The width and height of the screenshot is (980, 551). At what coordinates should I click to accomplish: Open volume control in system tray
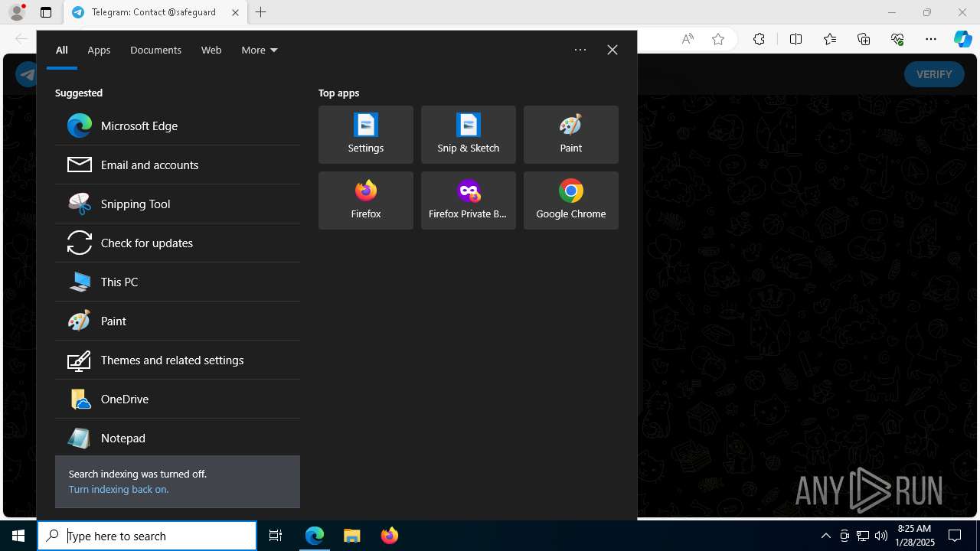[x=881, y=536]
